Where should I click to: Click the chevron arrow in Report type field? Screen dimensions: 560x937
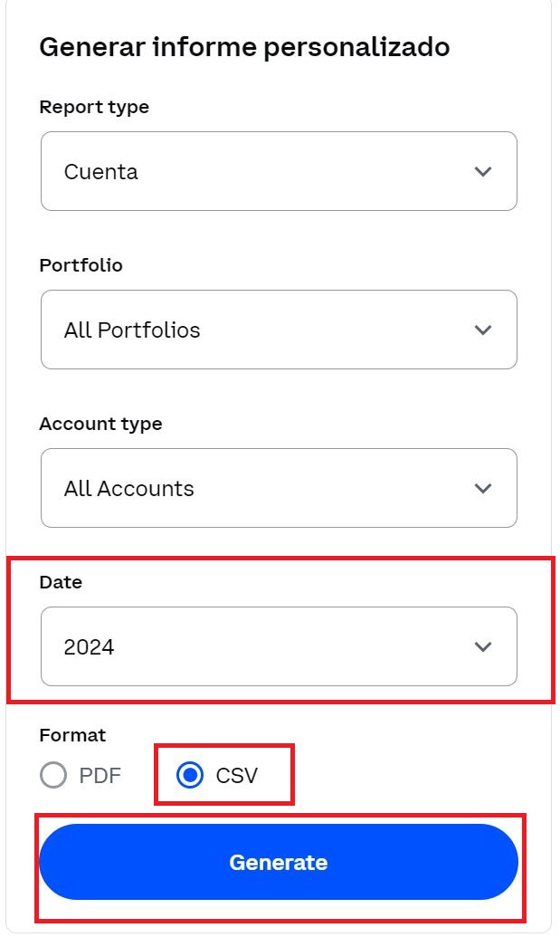tap(483, 172)
